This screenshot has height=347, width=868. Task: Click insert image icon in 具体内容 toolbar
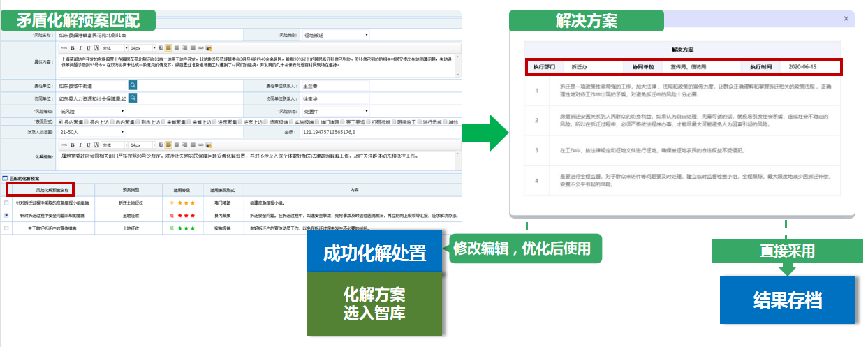209,48
